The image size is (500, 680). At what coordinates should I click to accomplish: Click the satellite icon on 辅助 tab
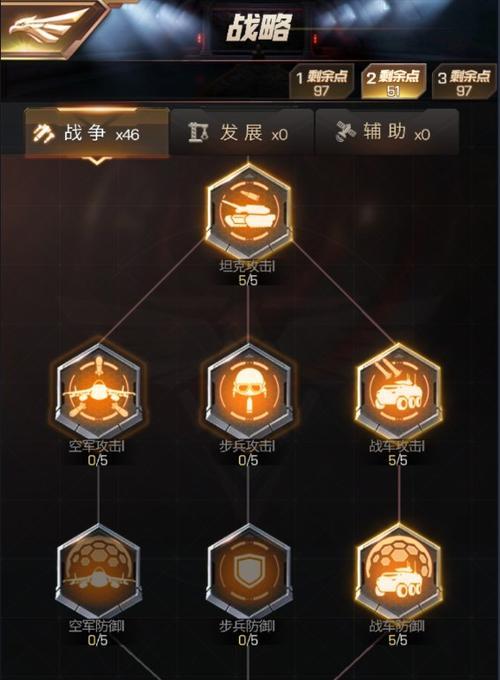point(346,132)
